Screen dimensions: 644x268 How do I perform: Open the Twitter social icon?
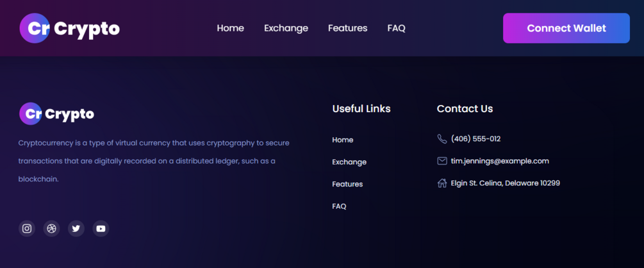pos(76,228)
